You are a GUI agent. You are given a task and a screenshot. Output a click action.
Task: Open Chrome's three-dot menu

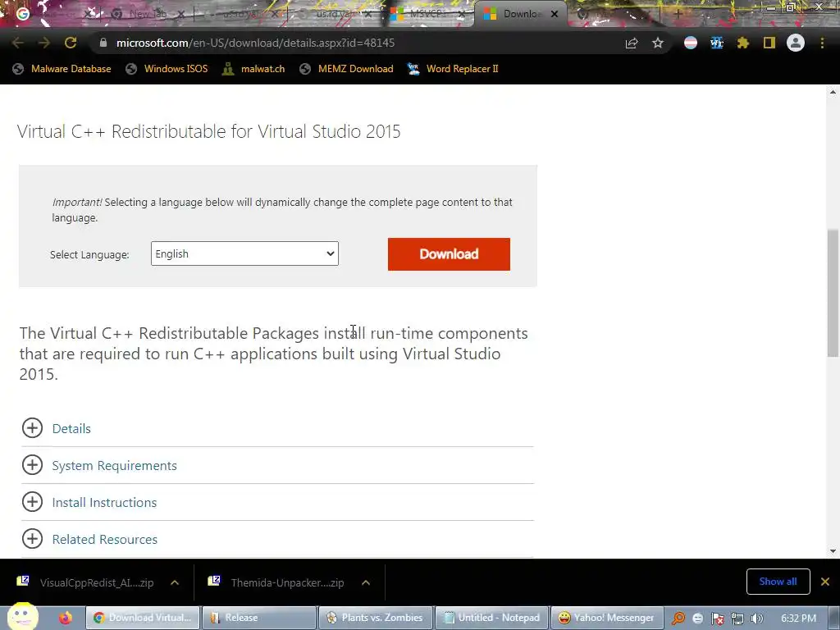coord(822,43)
